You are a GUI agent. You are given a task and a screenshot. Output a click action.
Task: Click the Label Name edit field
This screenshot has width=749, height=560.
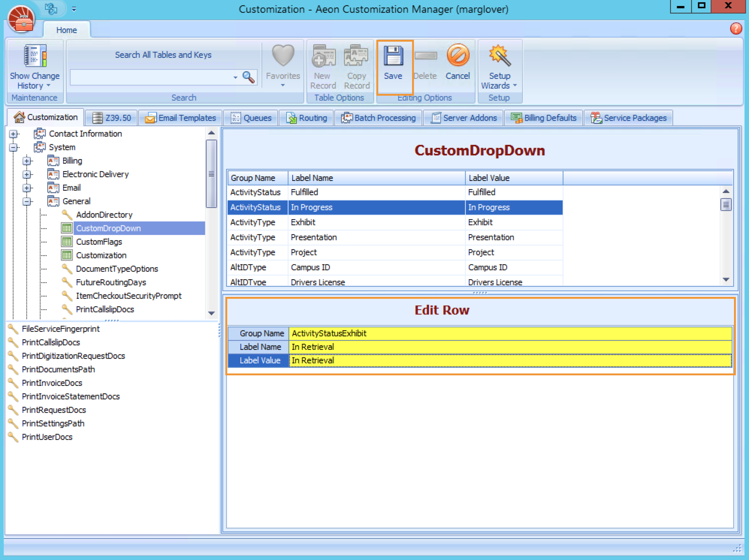pyautogui.click(x=510, y=347)
